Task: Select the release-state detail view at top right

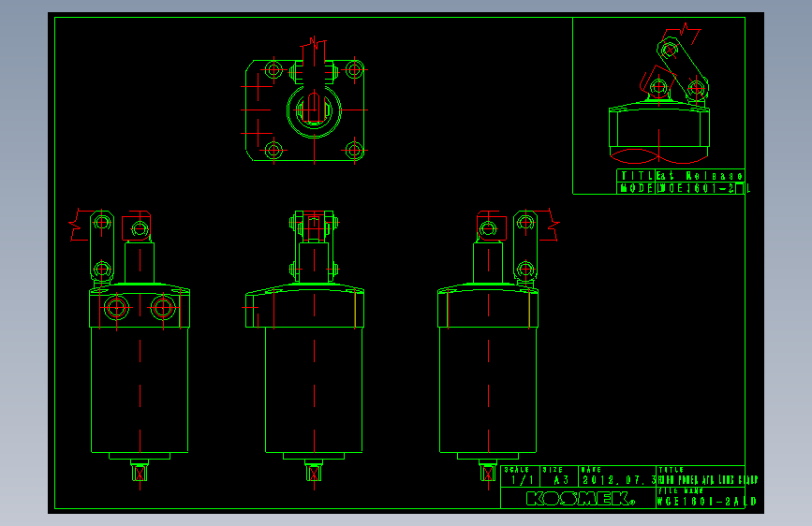Action: (659, 94)
